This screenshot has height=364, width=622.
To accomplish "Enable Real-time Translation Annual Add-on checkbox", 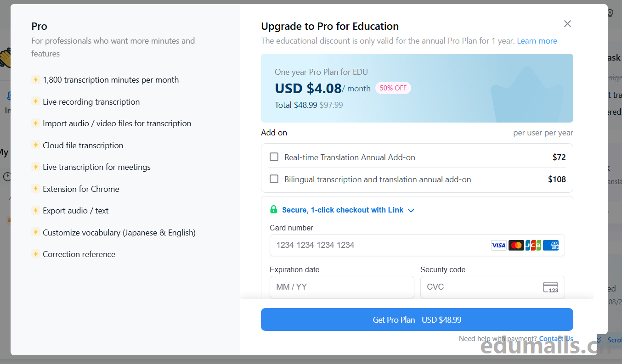I will coord(274,157).
